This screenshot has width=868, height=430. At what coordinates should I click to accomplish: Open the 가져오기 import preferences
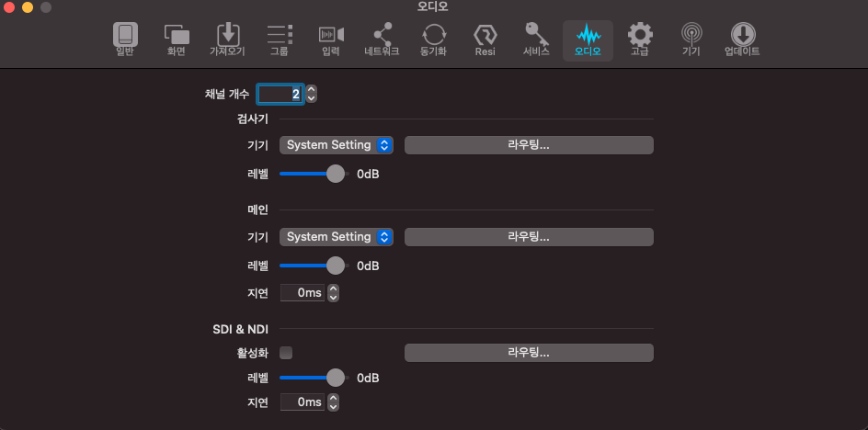tap(227, 40)
